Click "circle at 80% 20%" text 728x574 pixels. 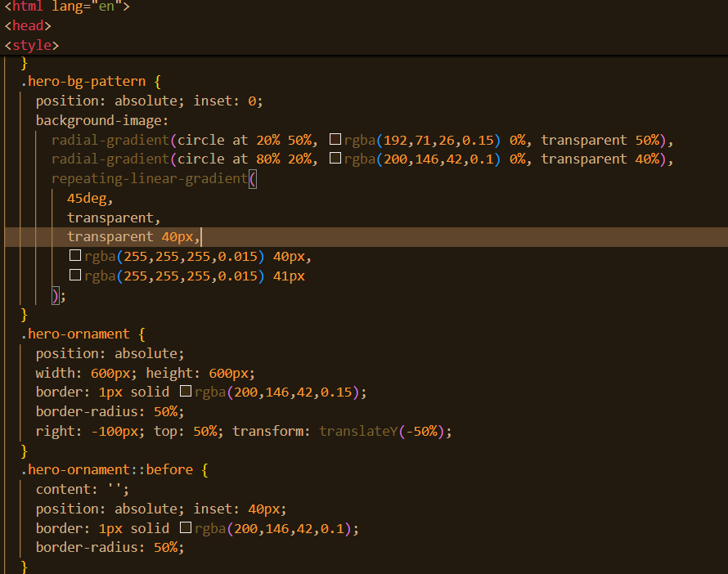pos(245,159)
